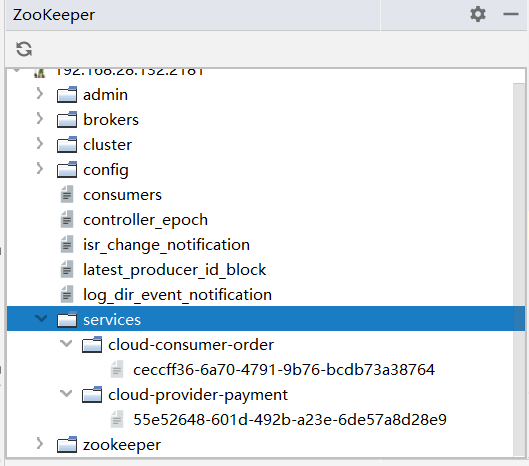Expand the brokers node
The width and height of the screenshot is (529, 466).
[x=40, y=119]
